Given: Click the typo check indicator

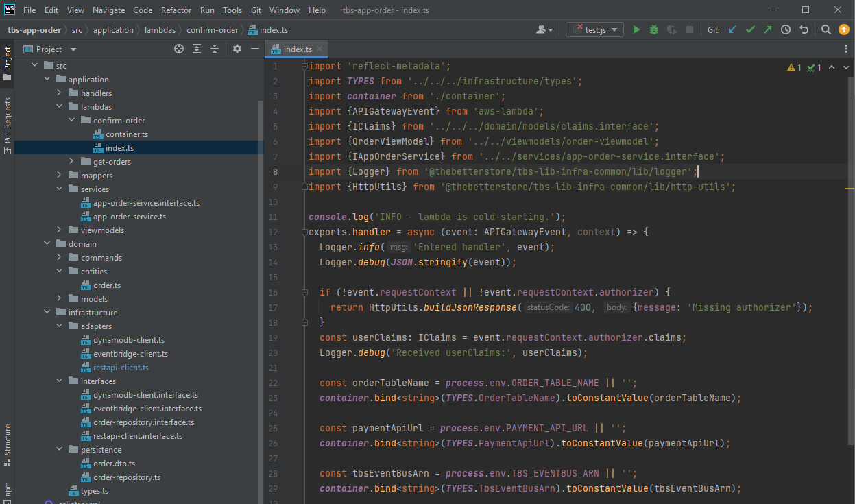Looking at the screenshot, I should (815, 67).
